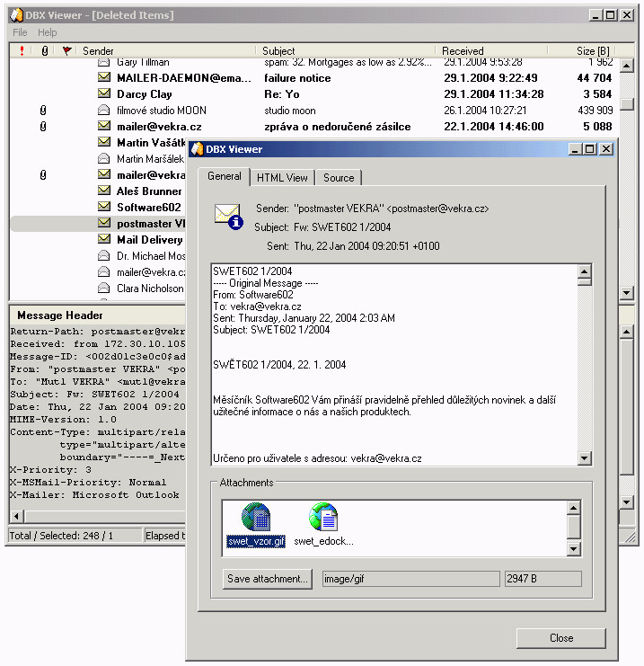The image size is (644, 666).
Task: Open the Source tab
Action: tap(339, 178)
